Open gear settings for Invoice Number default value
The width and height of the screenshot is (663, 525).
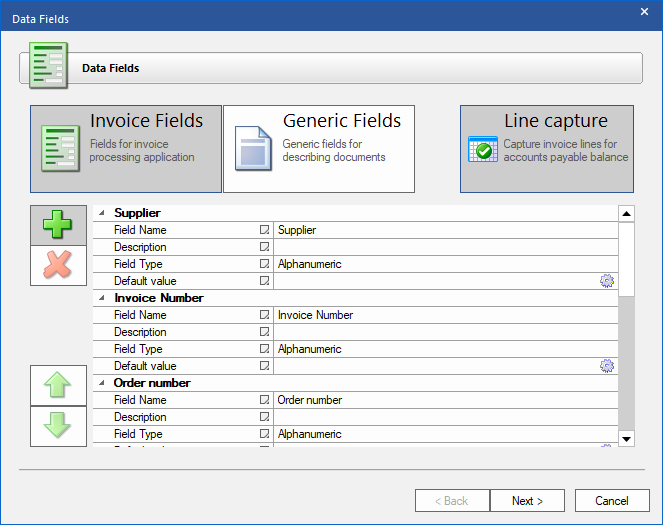point(606,366)
